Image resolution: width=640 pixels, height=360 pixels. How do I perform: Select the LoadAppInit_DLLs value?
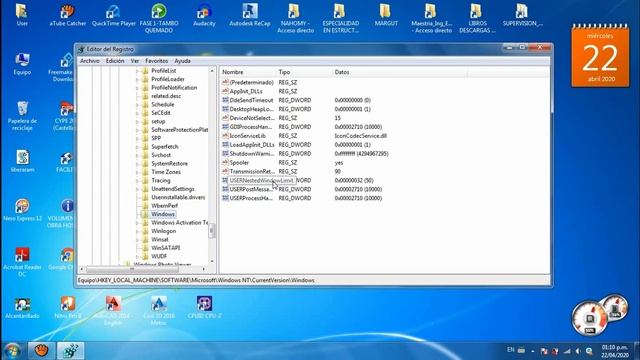[252, 144]
